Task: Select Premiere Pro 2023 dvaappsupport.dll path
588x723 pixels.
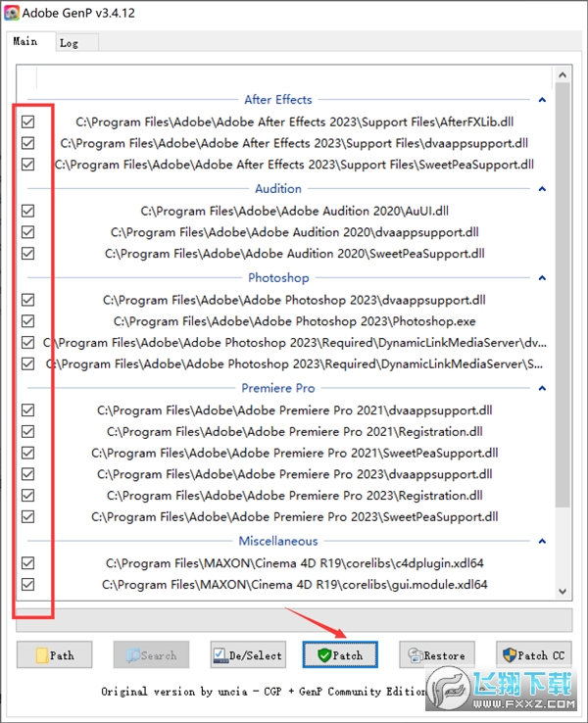Action: pyautogui.click(x=295, y=474)
